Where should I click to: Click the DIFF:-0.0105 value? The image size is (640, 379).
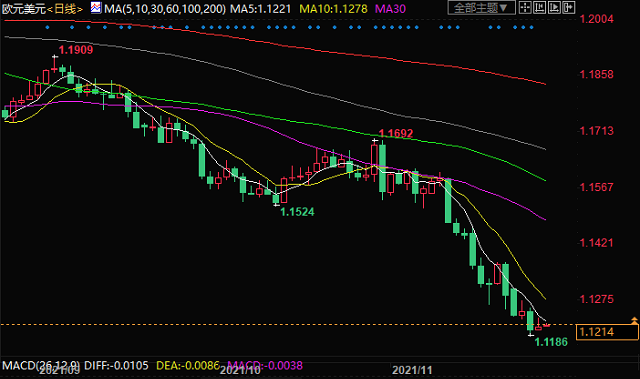[116, 365]
